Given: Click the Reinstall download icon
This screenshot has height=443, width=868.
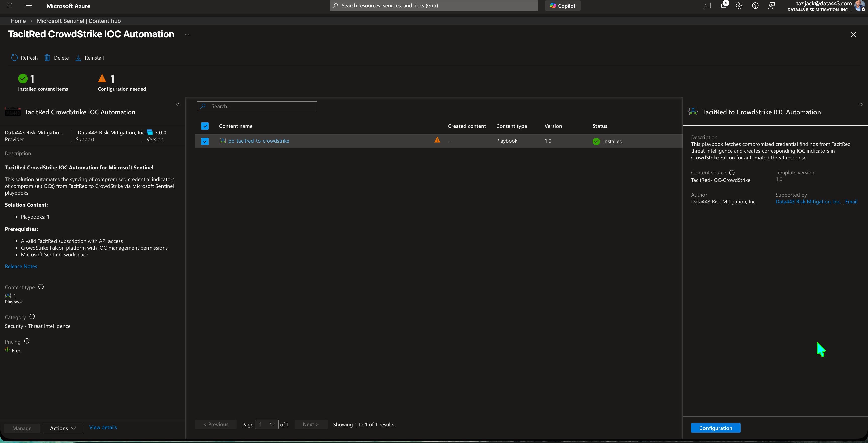Looking at the screenshot, I should pos(78,58).
